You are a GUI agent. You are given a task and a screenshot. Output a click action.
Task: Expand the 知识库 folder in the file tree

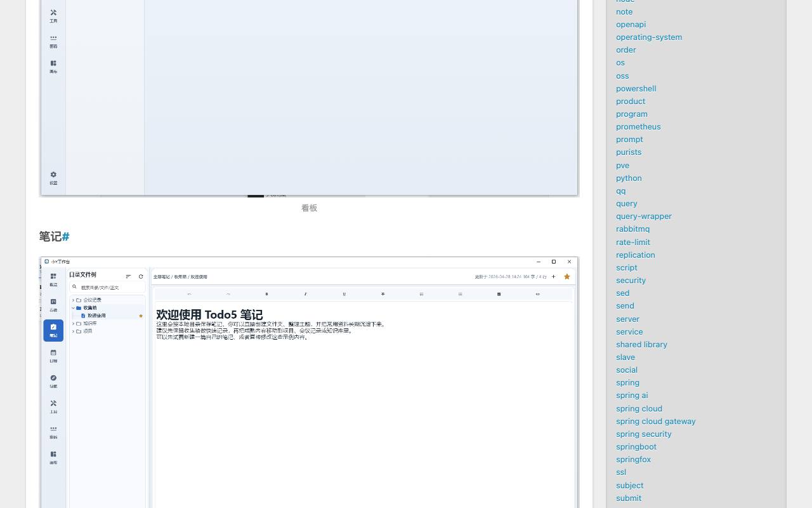(73, 323)
